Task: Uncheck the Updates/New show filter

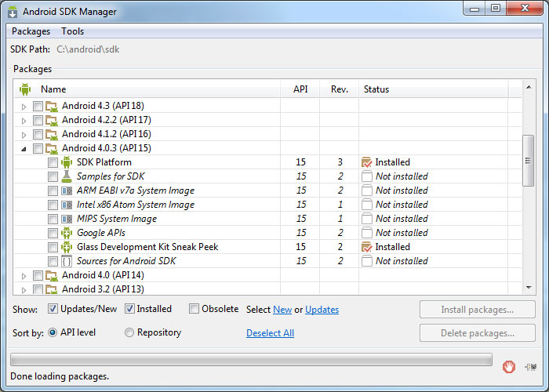Action: pyautogui.click(x=53, y=309)
